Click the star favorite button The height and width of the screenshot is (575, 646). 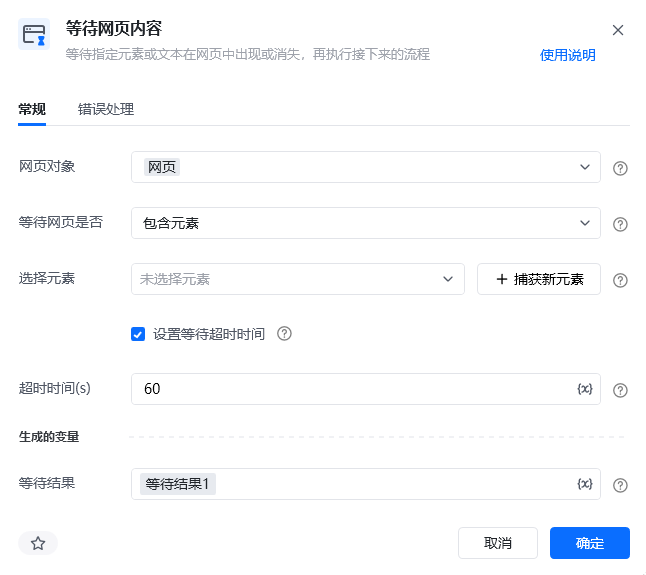pos(38,543)
